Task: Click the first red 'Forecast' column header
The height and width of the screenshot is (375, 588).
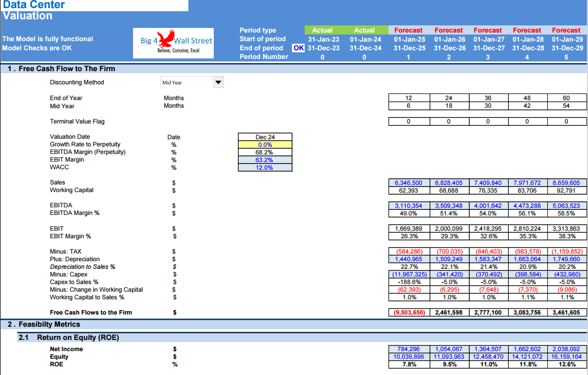Action: (x=408, y=30)
